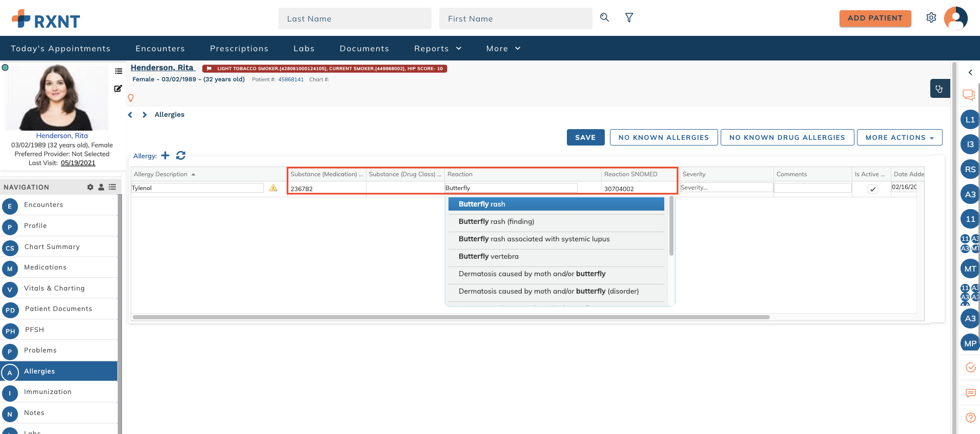Open the patient list menu icon
Viewport: 980px width, 434px height.
click(118, 71)
